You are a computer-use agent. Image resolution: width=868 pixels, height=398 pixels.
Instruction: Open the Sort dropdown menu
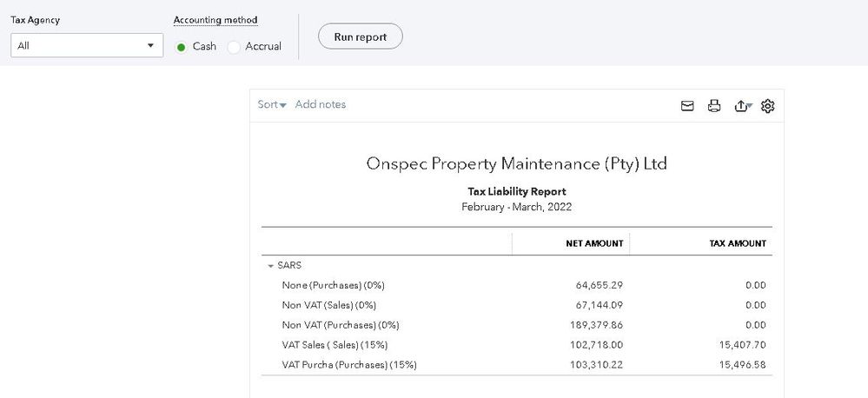[x=272, y=104]
